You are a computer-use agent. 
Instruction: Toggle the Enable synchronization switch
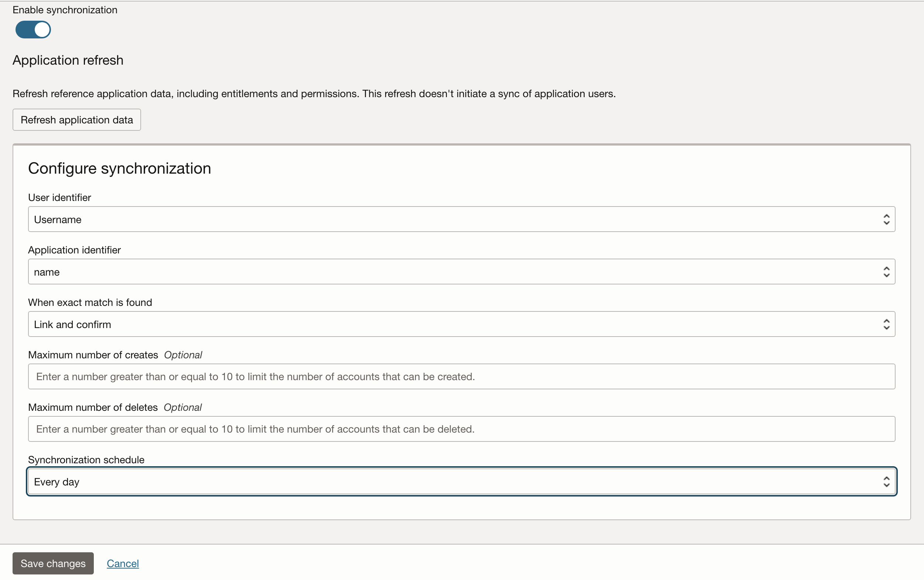point(33,30)
